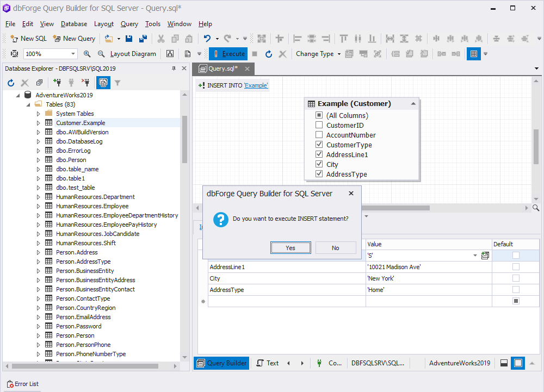Click Yes in the INSERT confirmation dialog
This screenshot has width=544, height=392.
(290, 248)
